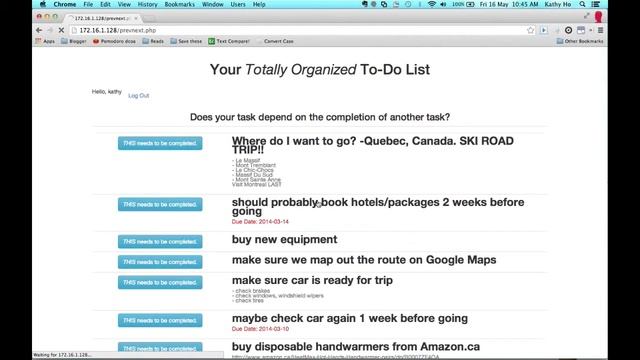Open the Pomodoro bookmark
Screen dimensions: 640x360
[114, 41]
